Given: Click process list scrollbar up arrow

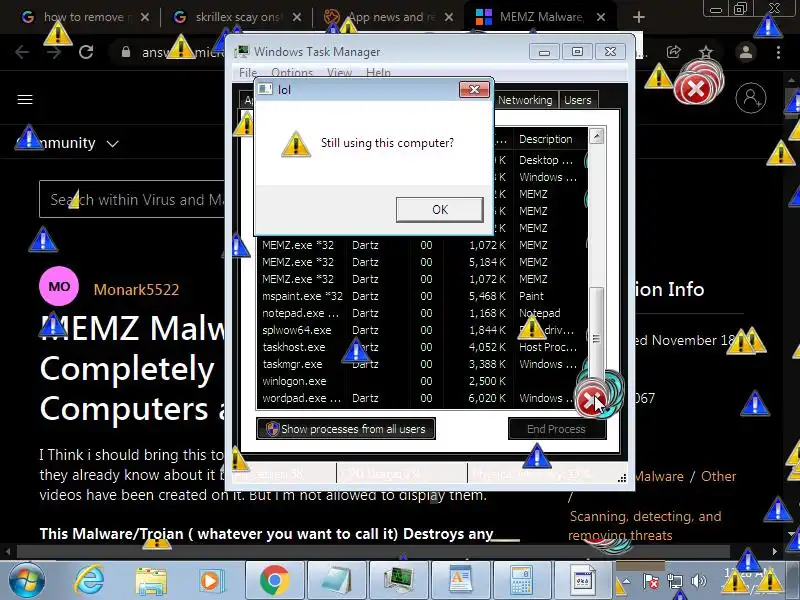Looking at the screenshot, I should (x=596, y=136).
